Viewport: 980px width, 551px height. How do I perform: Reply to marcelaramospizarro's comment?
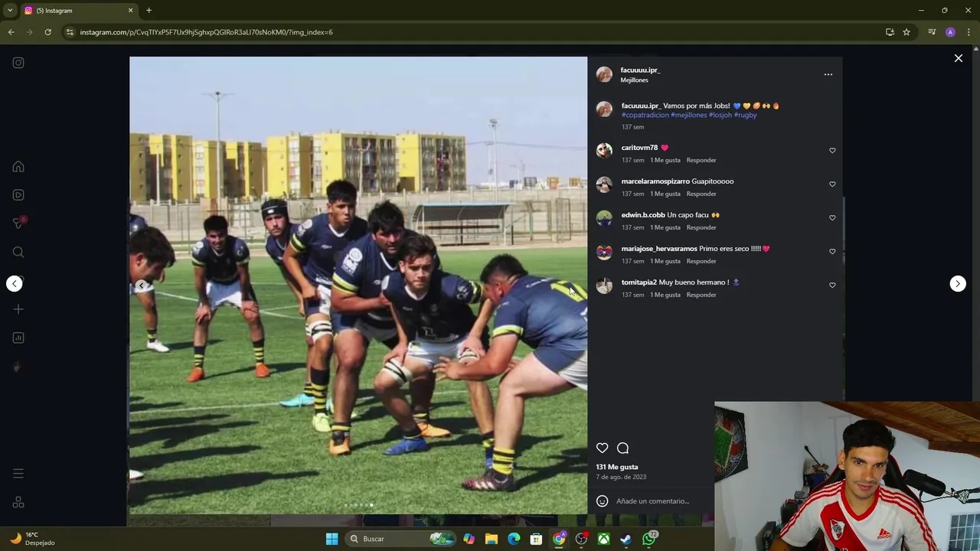click(701, 194)
